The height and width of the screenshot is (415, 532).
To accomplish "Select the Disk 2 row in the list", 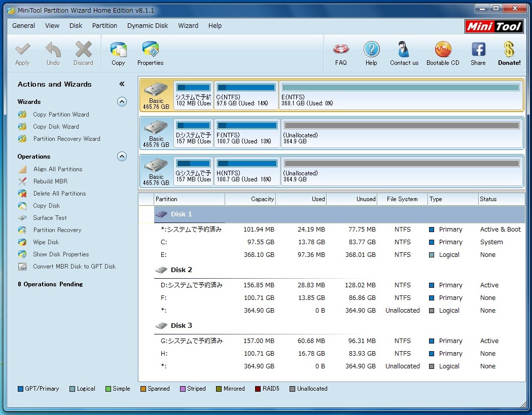I will pyautogui.click(x=339, y=270).
